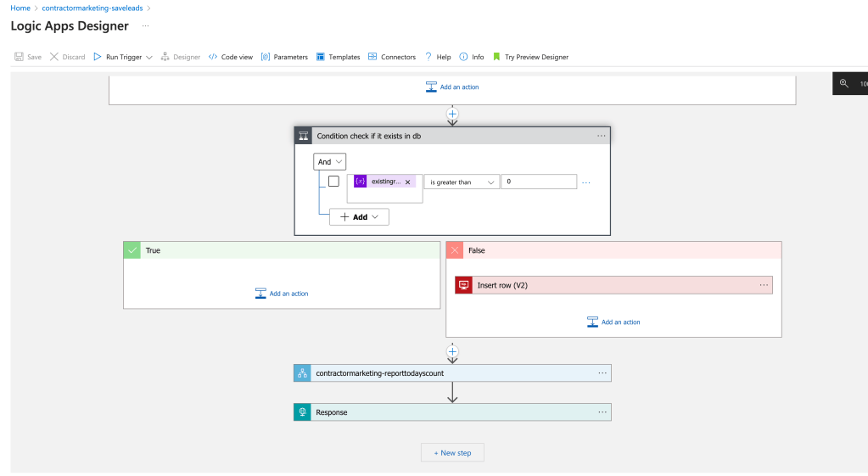This screenshot has height=476, width=868.
Task: Click the contractormarketing-reporttodayscount logic app icon
Action: [302, 373]
